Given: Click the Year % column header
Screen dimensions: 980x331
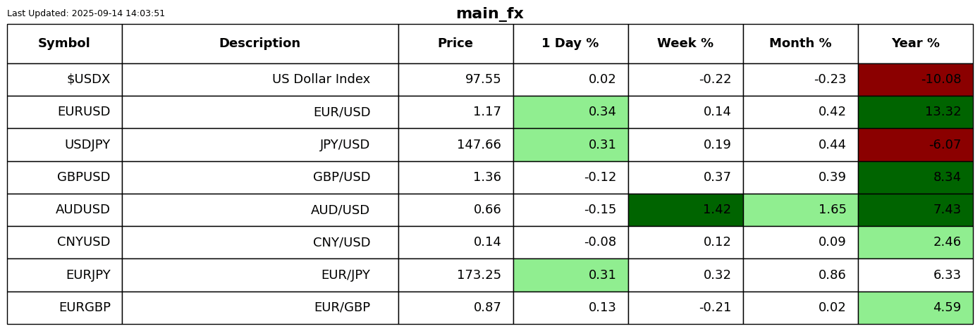Looking at the screenshot, I should click(915, 44).
